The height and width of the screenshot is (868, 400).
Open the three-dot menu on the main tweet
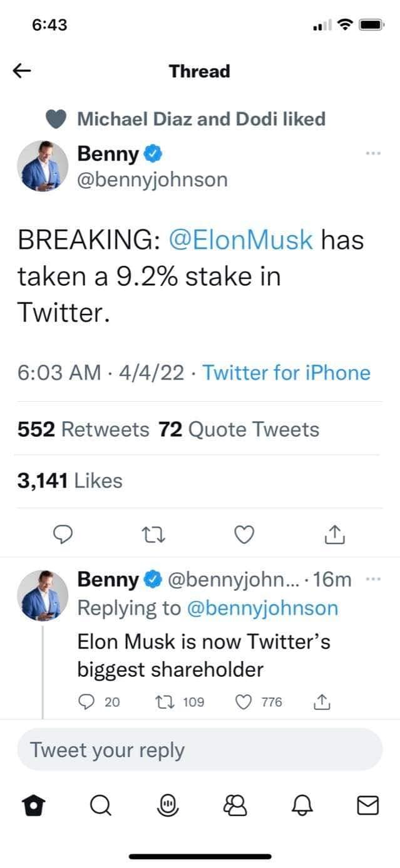(x=372, y=153)
